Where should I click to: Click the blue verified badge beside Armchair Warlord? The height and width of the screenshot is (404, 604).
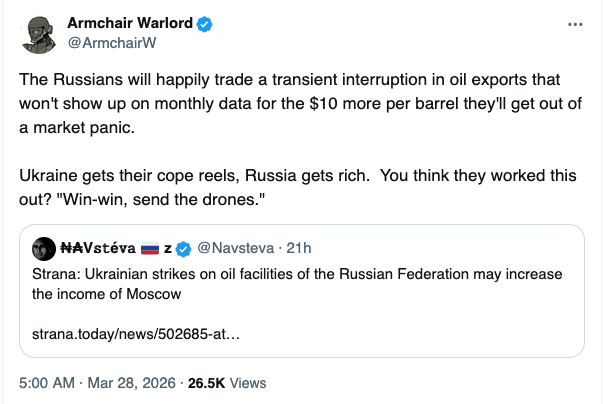(x=205, y=24)
